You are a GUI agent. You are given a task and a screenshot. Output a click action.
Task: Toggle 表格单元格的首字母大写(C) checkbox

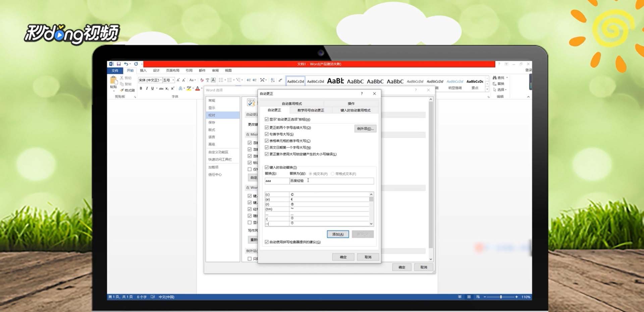[x=267, y=141]
